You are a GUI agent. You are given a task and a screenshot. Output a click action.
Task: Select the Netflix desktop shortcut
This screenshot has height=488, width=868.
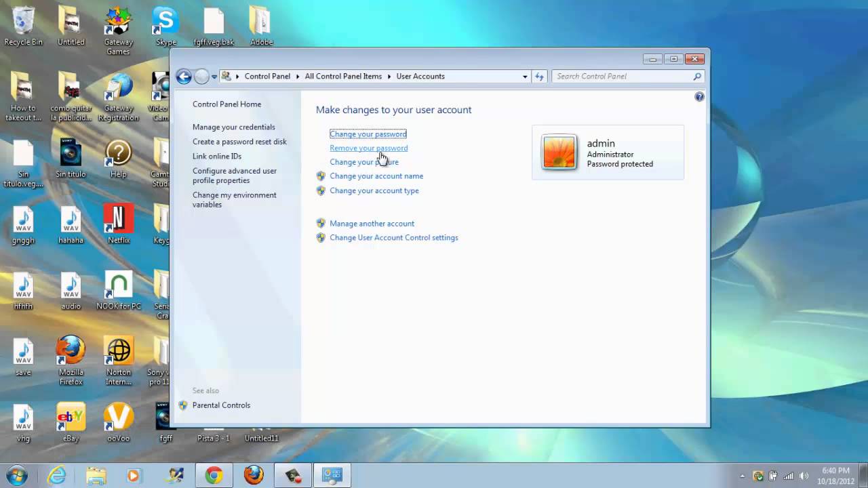click(118, 224)
